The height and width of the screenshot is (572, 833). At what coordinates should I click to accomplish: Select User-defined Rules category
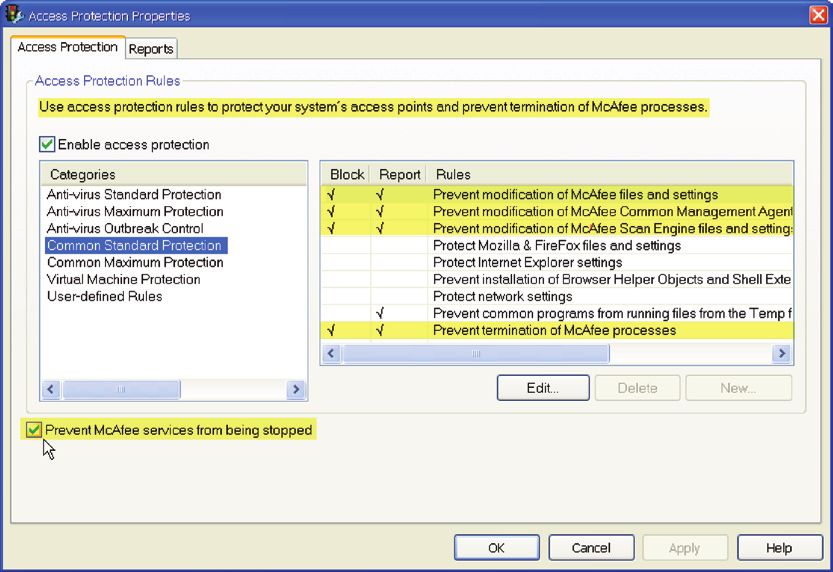click(x=105, y=296)
